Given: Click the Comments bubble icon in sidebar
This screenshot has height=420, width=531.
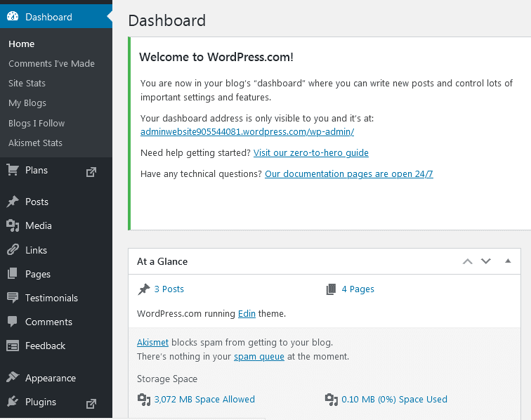Looking at the screenshot, I should [x=13, y=322].
